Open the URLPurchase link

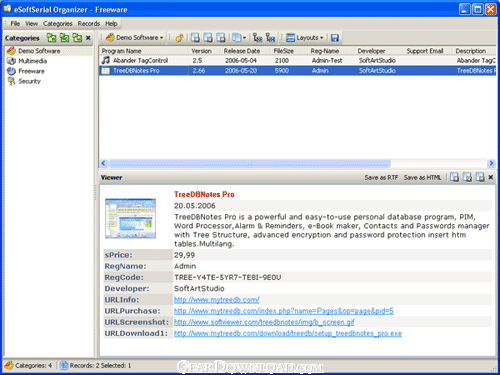pyautogui.click(x=284, y=311)
